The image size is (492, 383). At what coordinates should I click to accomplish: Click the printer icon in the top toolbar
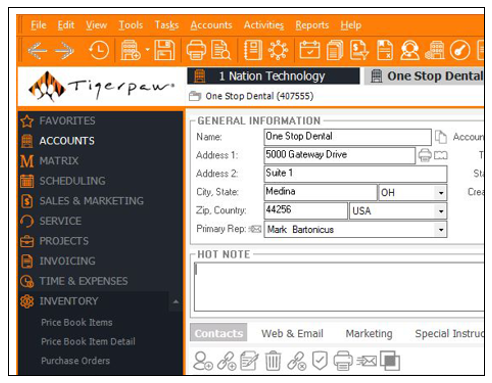point(196,50)
